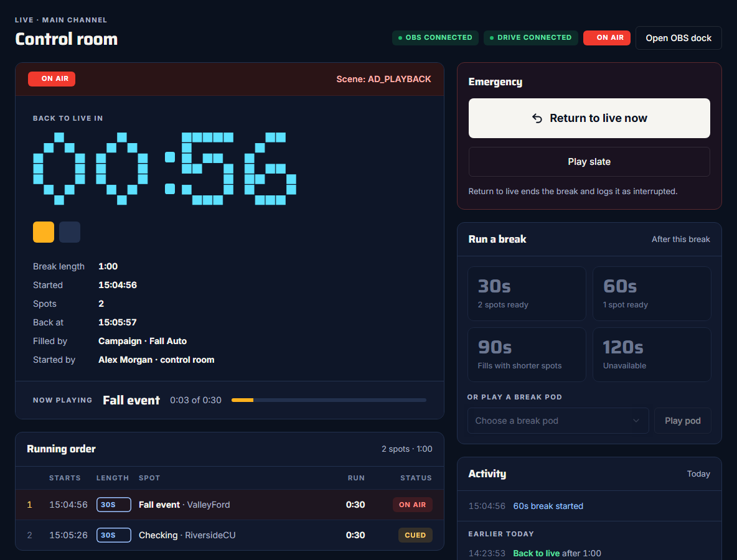737x560 pixels.
Task: Open the OBS dock
Action: (x=678, y=38)
